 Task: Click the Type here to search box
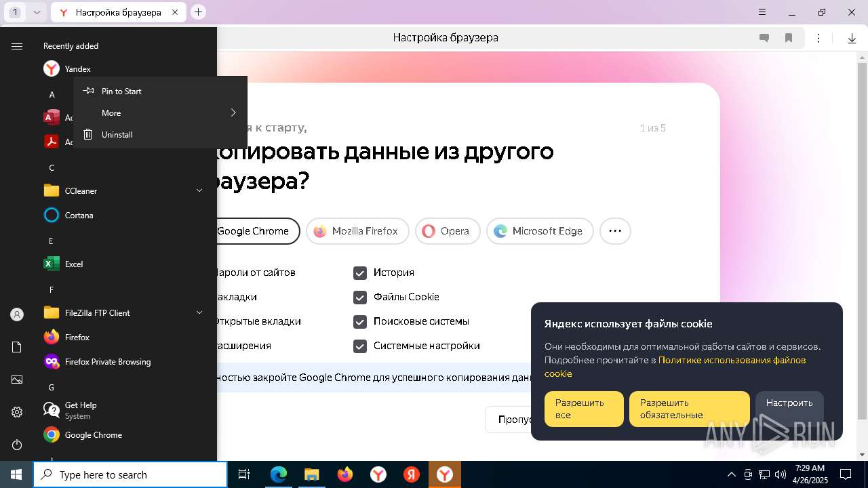[x=130, y=474]
